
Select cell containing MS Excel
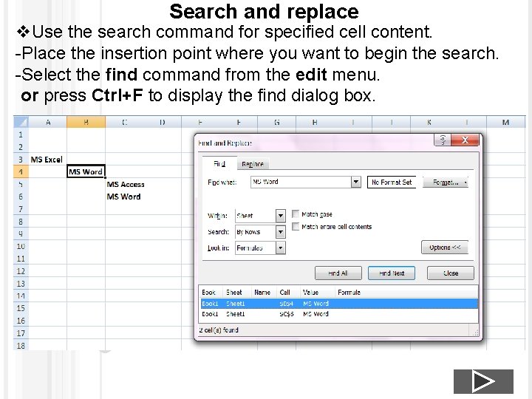tap(47, 160)
